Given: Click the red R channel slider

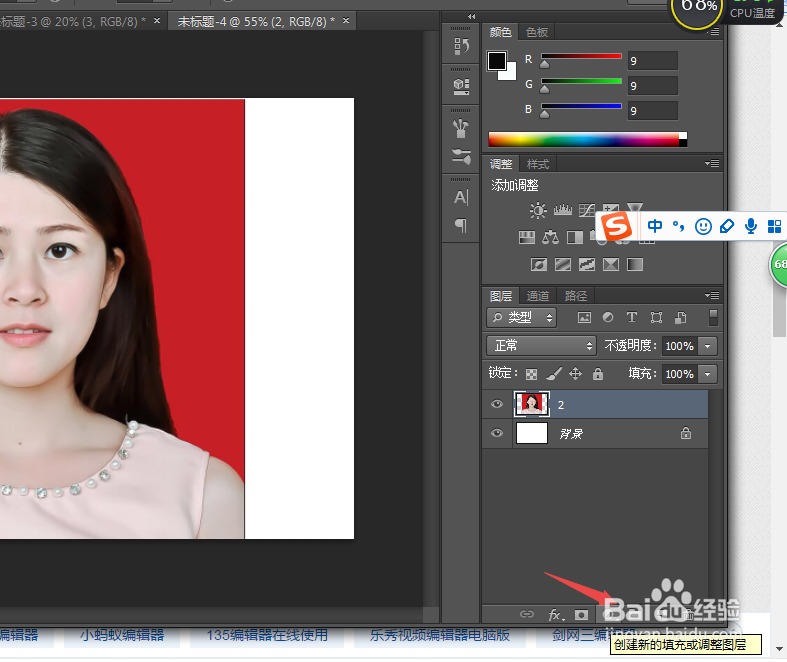Looking at the screenshot, I should click(581, 57).
